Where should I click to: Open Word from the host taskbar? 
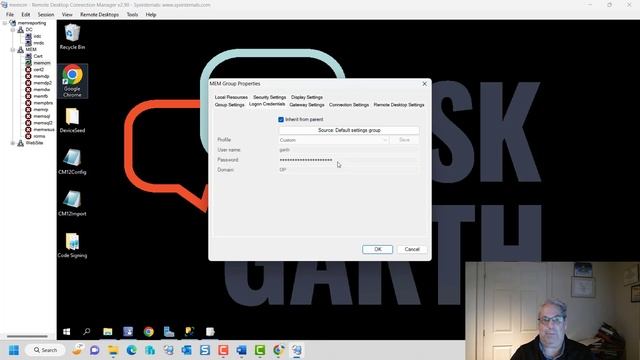[242, 350]
